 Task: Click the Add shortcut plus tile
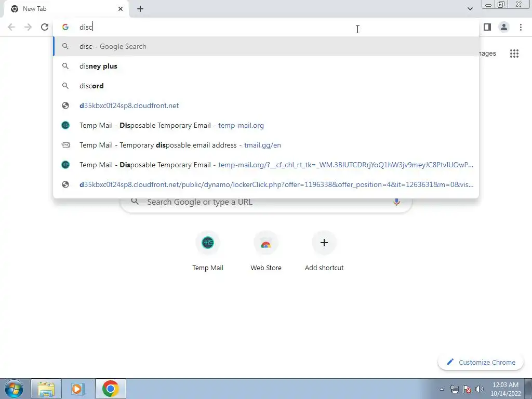click(324, 250)
